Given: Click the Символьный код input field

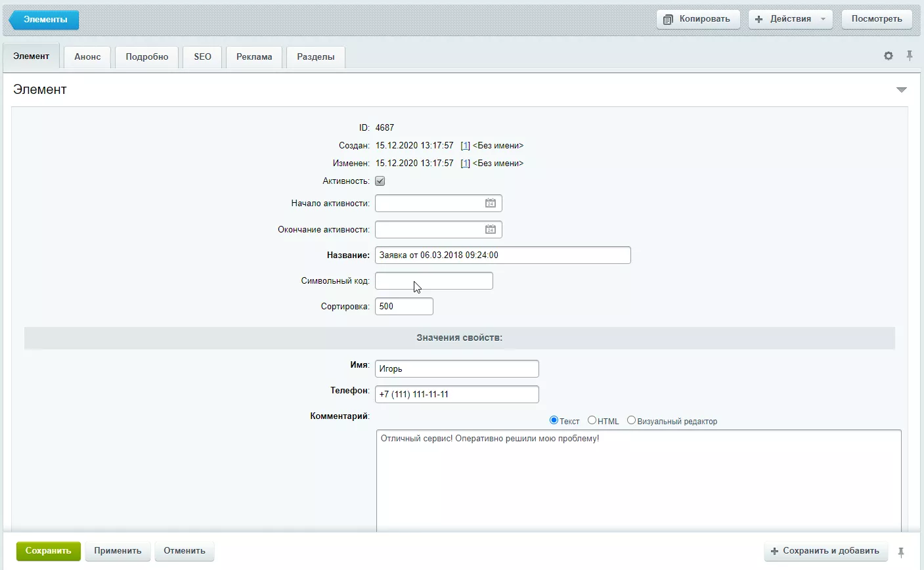Looking at the screenshot, I should click(x=434, y=280).
